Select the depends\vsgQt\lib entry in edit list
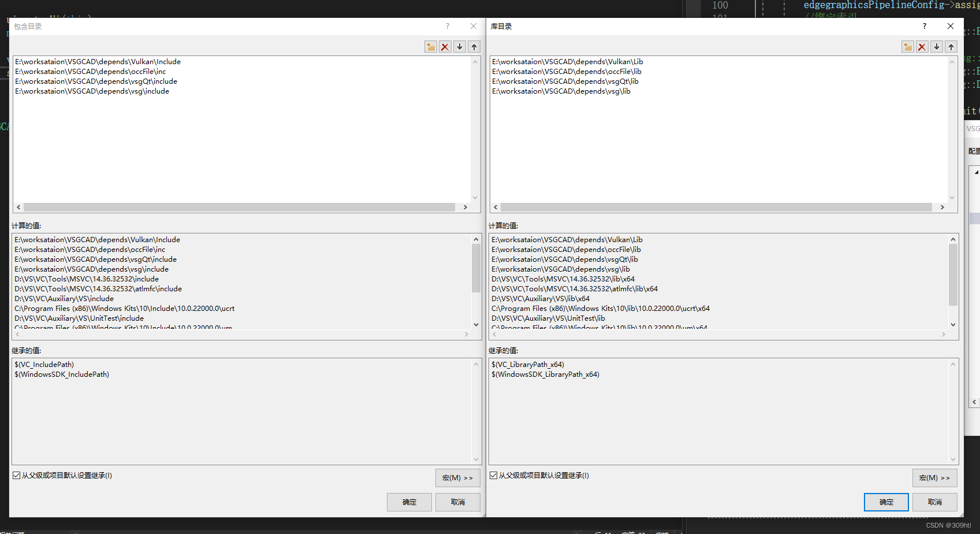The height and width of the screenshot is (534, 980). (x=565, y=81)
